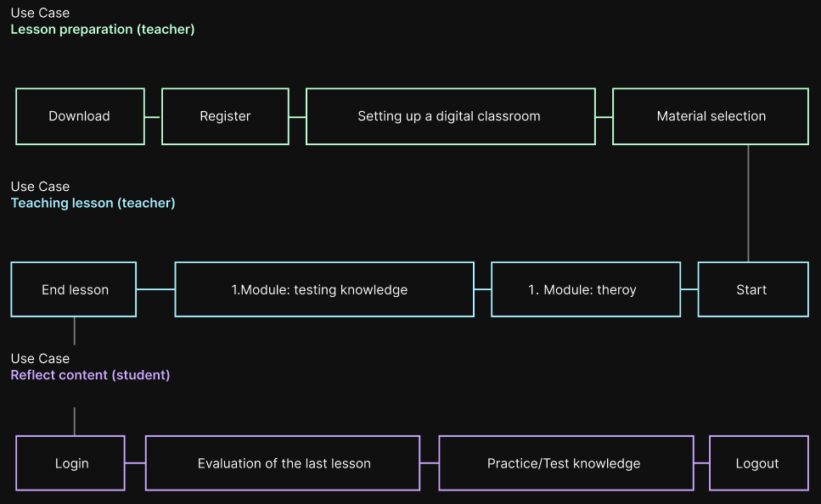Screen dimensions: 821x504
Task: Select the Logout box
Action: [758, 463]
